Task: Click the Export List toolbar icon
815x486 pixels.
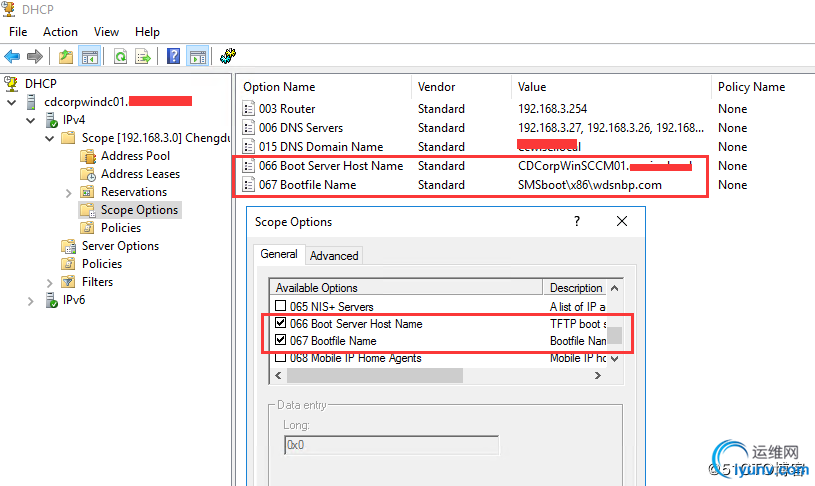Action: coord(144,56)
